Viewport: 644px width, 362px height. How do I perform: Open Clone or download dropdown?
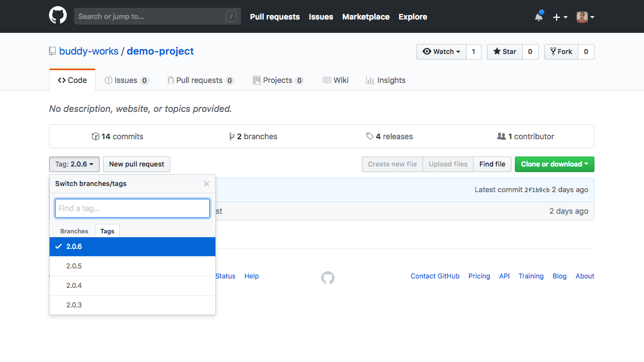(554, 164)
